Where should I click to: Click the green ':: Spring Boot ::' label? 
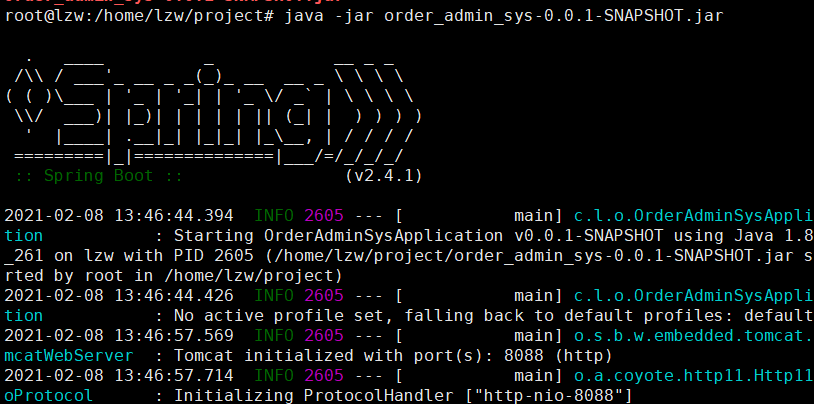tap(99, 176)
